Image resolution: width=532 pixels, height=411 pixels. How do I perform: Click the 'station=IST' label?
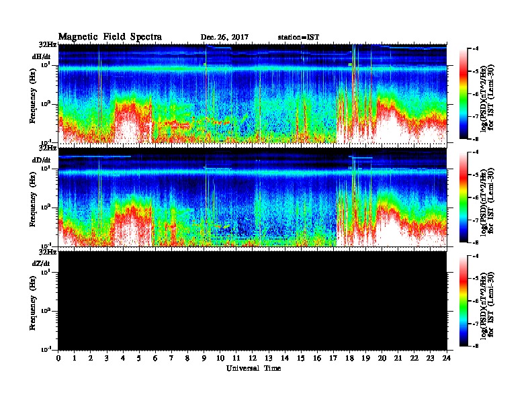[298, 38]
